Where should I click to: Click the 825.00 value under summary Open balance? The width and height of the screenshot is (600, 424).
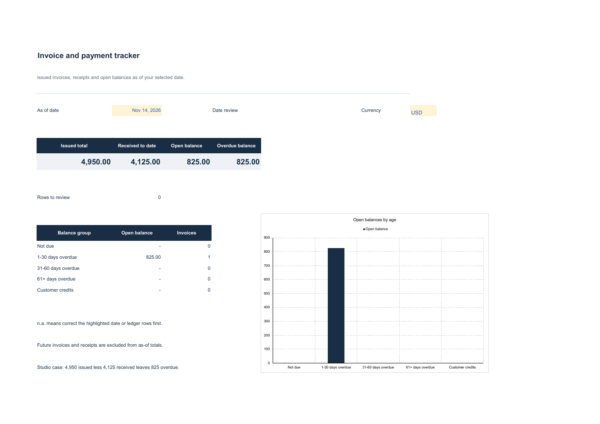[198, 162]
